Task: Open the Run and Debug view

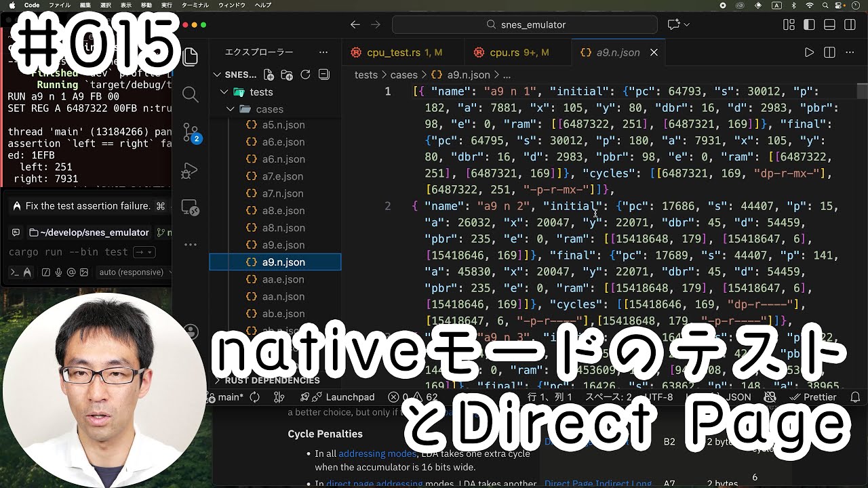Action: click(x=190, y=171)
